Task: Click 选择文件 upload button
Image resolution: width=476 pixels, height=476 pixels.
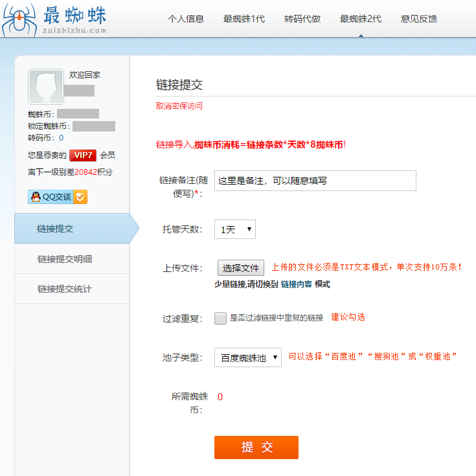Action: pyautogui.click(x=240, y=268)
